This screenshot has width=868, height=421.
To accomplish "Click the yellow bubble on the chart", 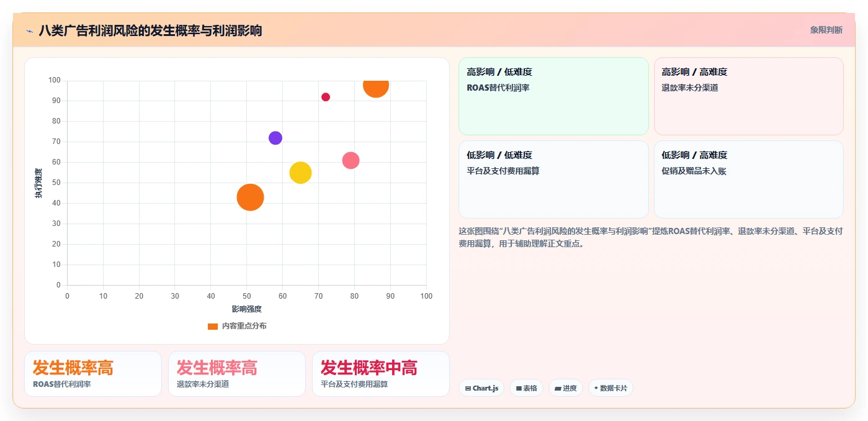I will 300,173.
